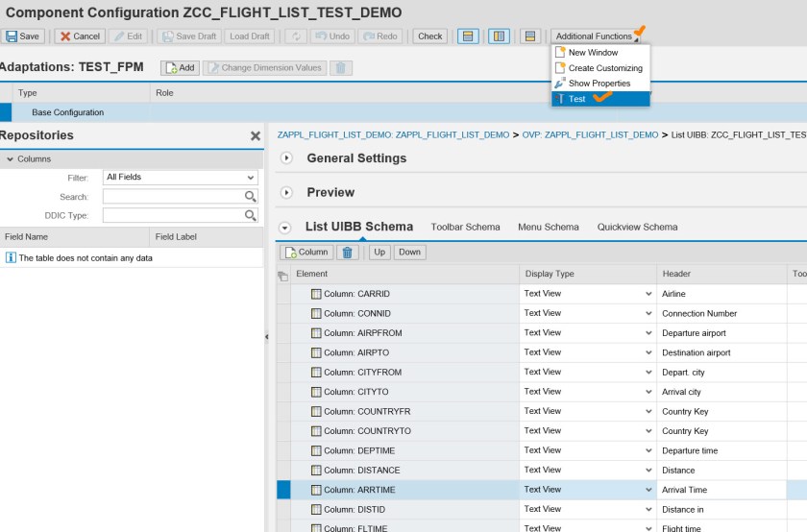Open Display Type dropdown for CARRID column

click(x=648, y=294)
